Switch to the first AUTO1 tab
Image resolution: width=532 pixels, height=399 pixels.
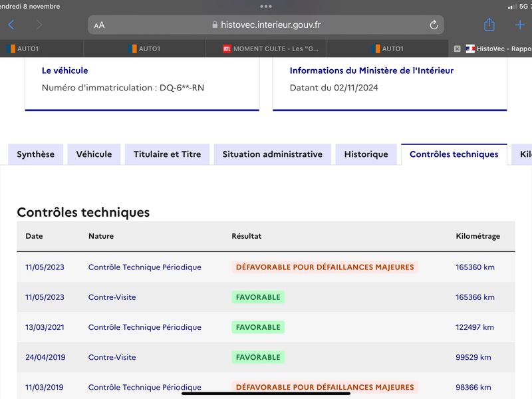pyautogui.click(x=42, y=49)
